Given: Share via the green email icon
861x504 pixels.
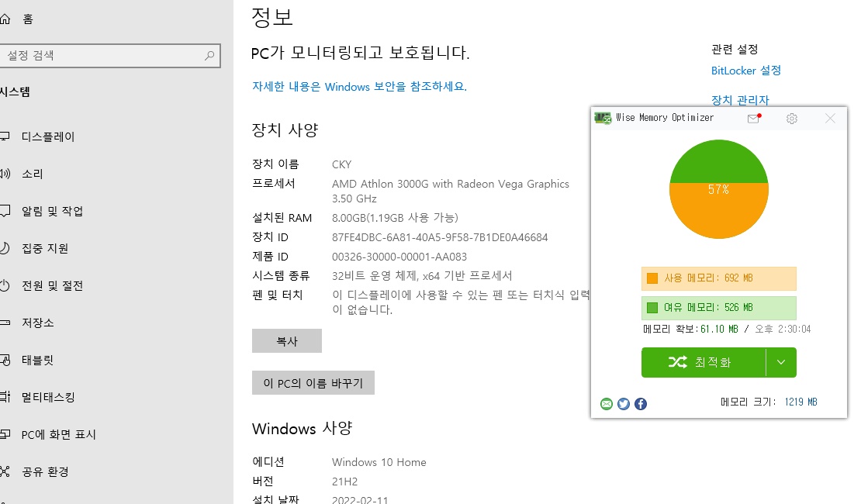Looking at the screenshot, I should [x=607, y=404].
